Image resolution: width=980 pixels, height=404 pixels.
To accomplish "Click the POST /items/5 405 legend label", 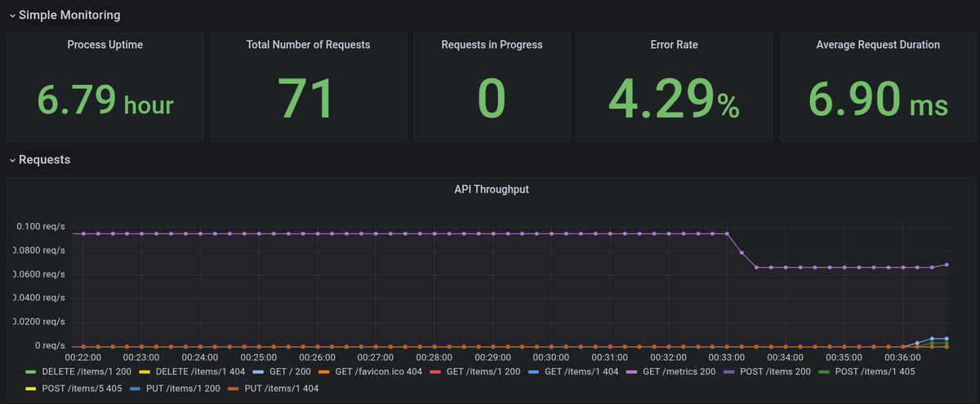I will [x=82, y=388].
